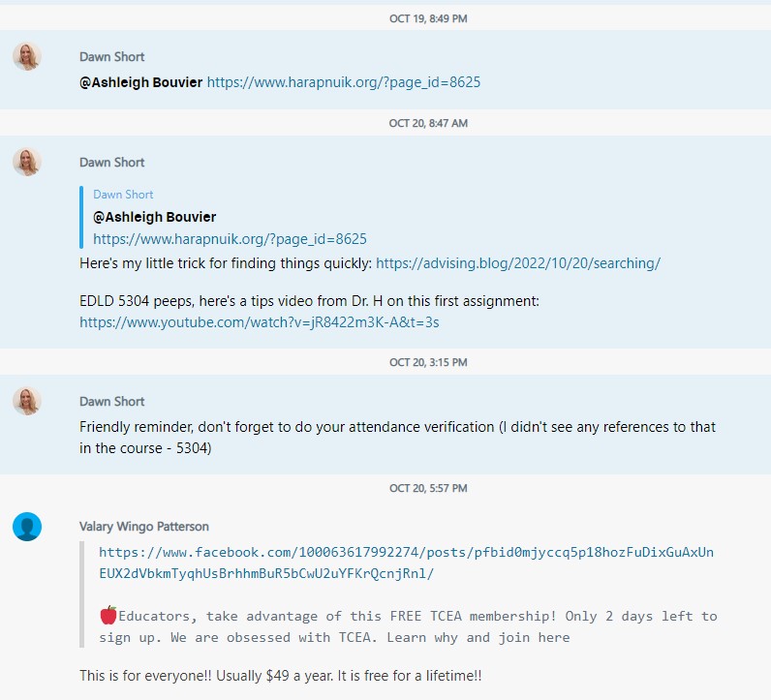Select the Valary Wingo Patterson sender name
The height and width of the screenshot is (700, 771).
point(143,527)
